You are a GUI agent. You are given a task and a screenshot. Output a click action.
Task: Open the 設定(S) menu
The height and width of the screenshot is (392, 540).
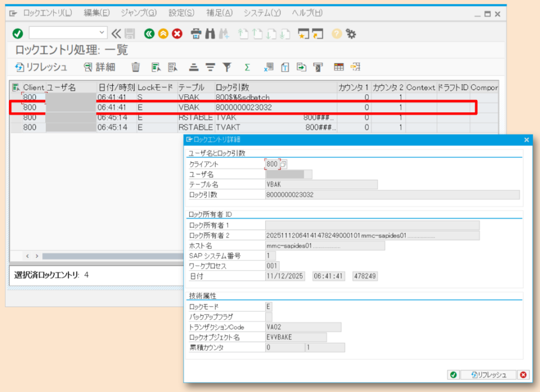pyautogui.click(x=181, y=13)
